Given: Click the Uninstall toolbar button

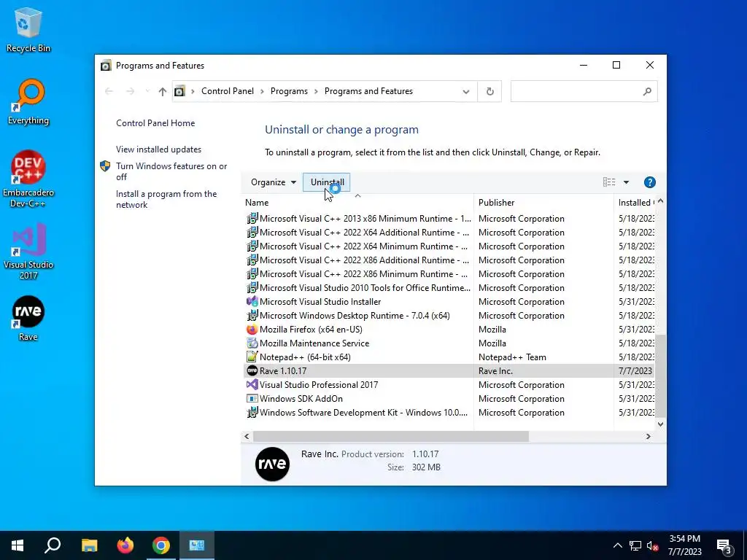Looking at the screenshot, I should tap(327, 182).
